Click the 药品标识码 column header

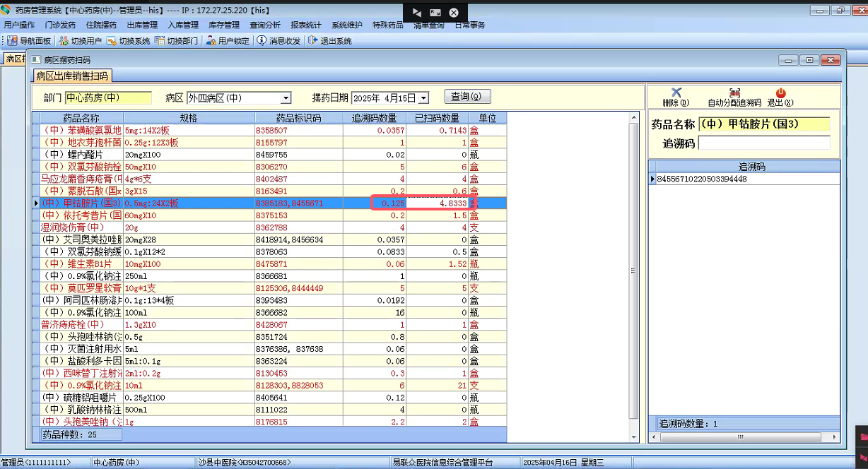298,118
